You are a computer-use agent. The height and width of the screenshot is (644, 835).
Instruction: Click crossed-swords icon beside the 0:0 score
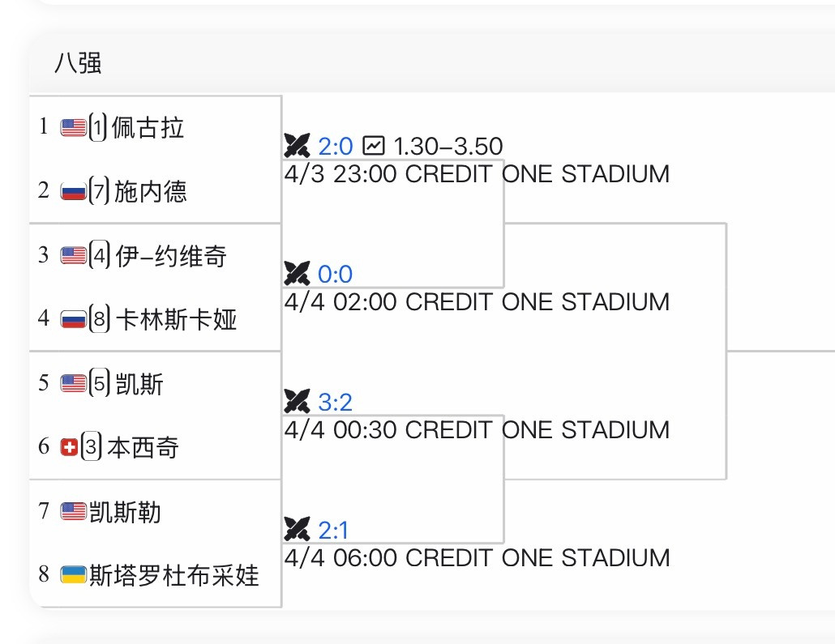tap(298, 274)
